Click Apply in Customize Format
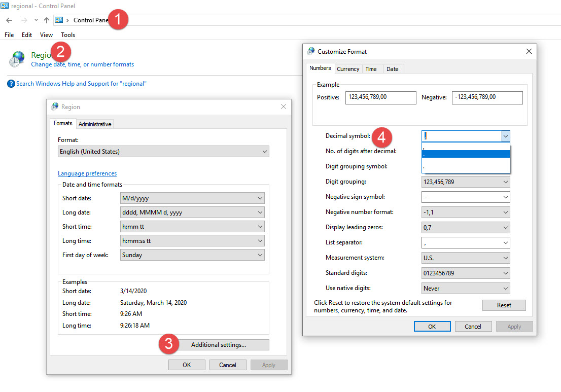 coord(514,327)
